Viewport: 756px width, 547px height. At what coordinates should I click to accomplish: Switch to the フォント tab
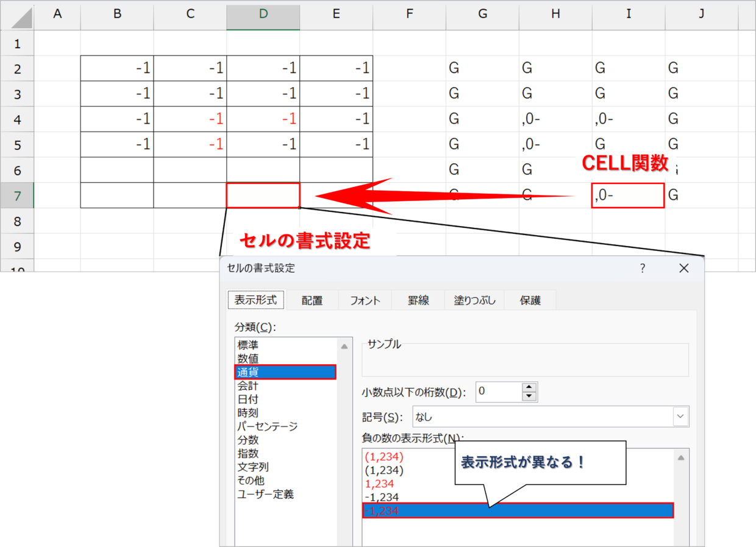click(x=365, y=300)
